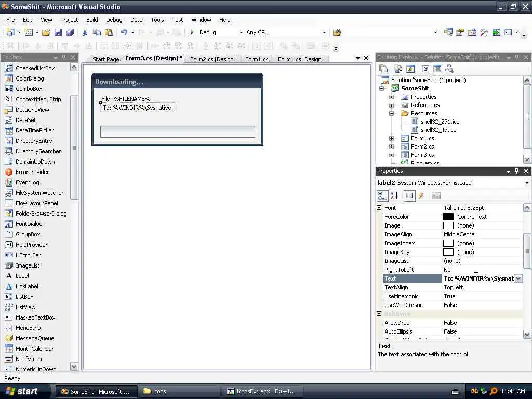Expand the Properties node in Solution Explorer
532x399 pixels.
[x=392, y=97]
